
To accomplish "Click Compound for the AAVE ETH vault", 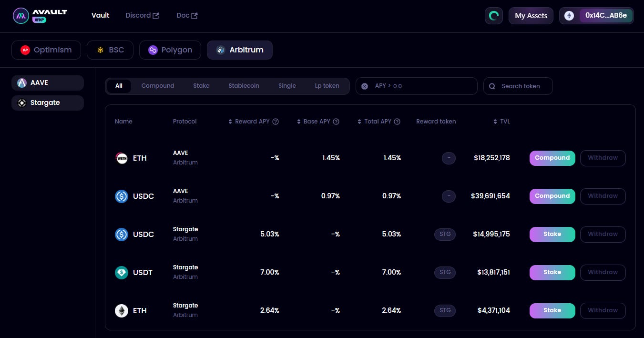I will [552, 158].
